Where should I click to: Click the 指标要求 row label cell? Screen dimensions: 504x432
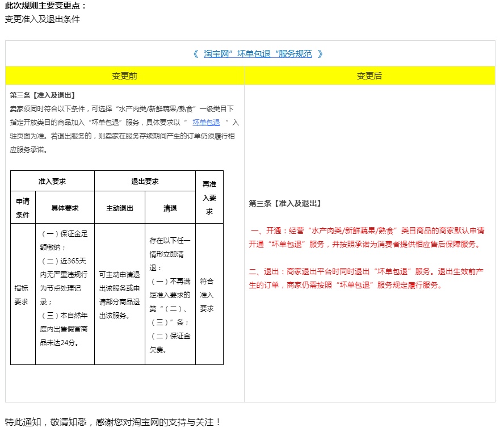coord(22,295)
